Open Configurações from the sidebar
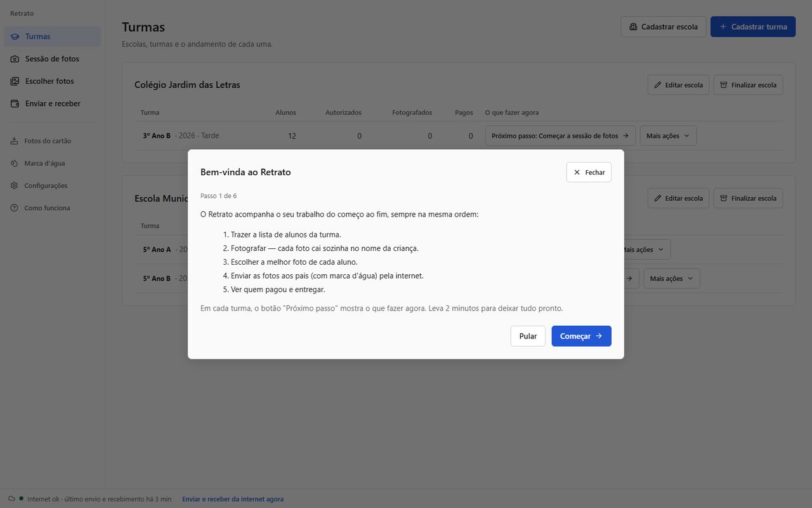Screen dimensions: 812x508 (52, 185)
